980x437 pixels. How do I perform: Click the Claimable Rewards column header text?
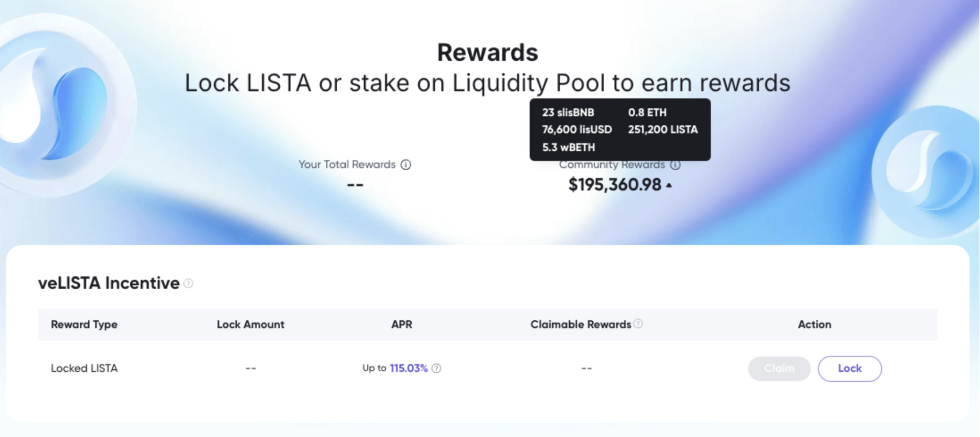pyautogui.click(x=580, y=325)
